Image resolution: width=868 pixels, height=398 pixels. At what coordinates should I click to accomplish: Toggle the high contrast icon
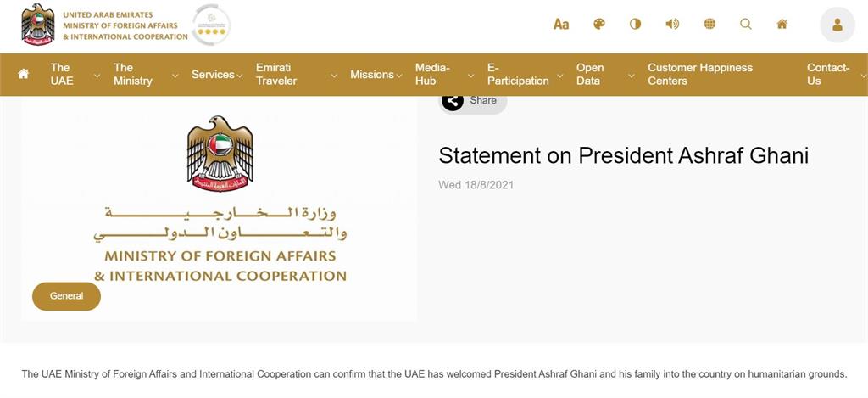[x=635, y=24]
